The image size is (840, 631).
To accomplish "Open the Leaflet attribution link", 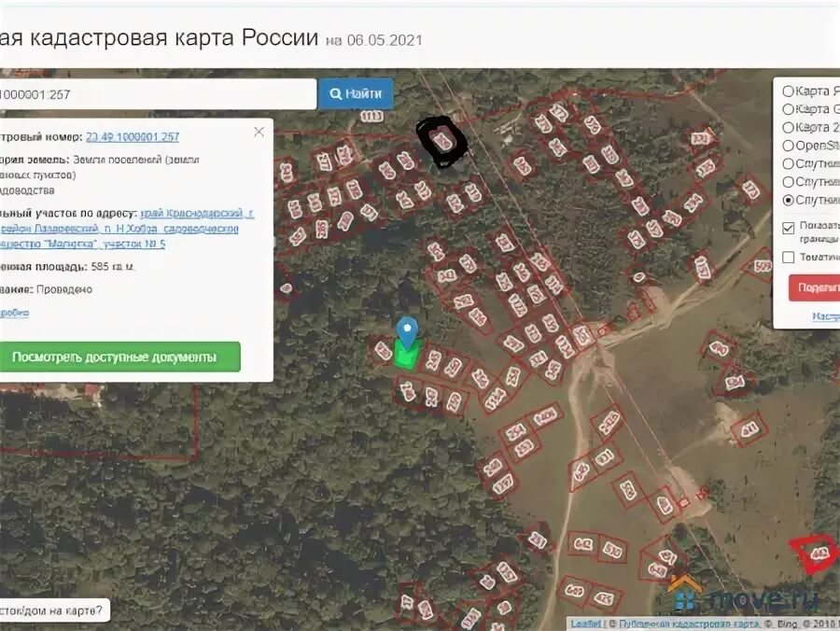I will [x=585, y=624].
